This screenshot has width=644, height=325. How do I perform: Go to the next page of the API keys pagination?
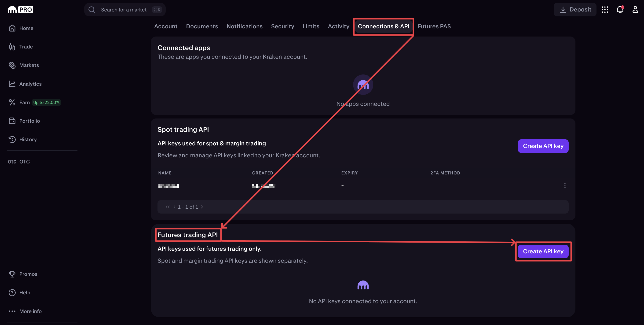pyautogui.click(x=202, y=207)
